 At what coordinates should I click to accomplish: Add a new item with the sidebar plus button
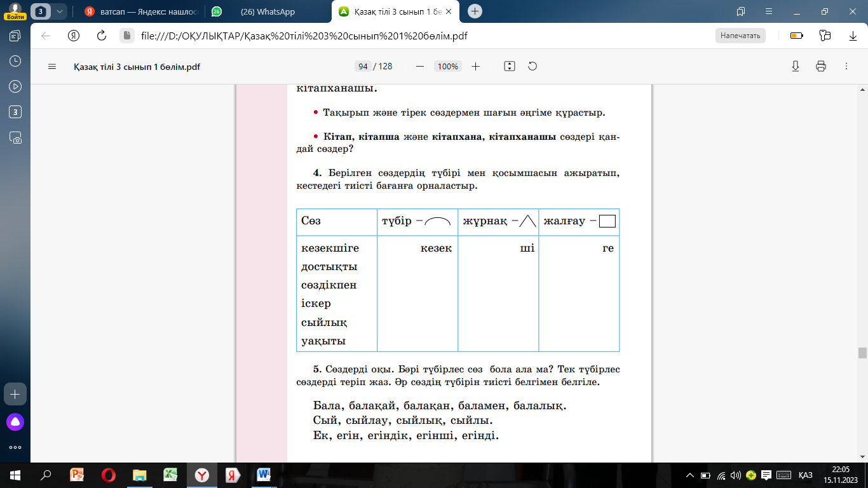pyautogui.click(x=15, y=394)
